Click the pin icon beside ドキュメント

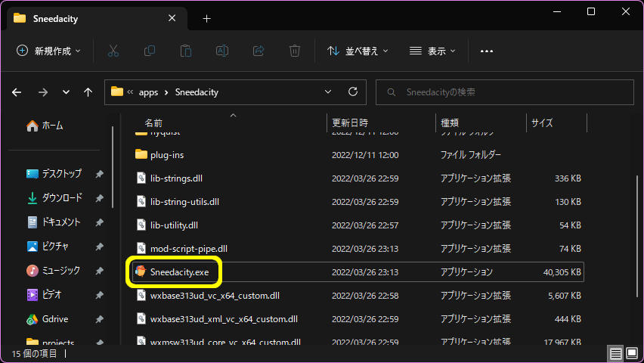point(99,222)
